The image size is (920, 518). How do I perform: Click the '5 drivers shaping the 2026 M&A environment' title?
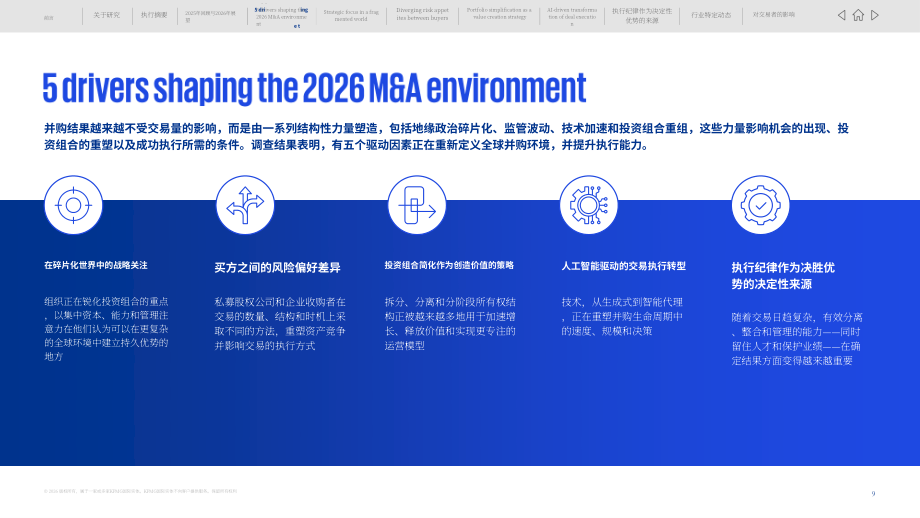[314, 87]
